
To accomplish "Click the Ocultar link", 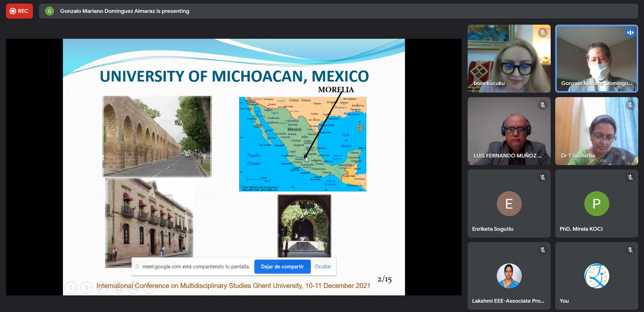I will [323, 266].
